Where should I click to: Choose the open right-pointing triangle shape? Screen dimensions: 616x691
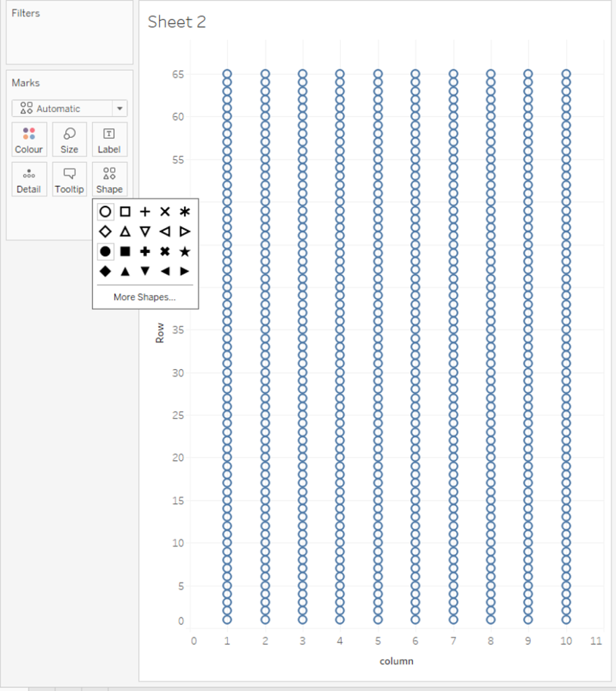click(x=184, y=231)
